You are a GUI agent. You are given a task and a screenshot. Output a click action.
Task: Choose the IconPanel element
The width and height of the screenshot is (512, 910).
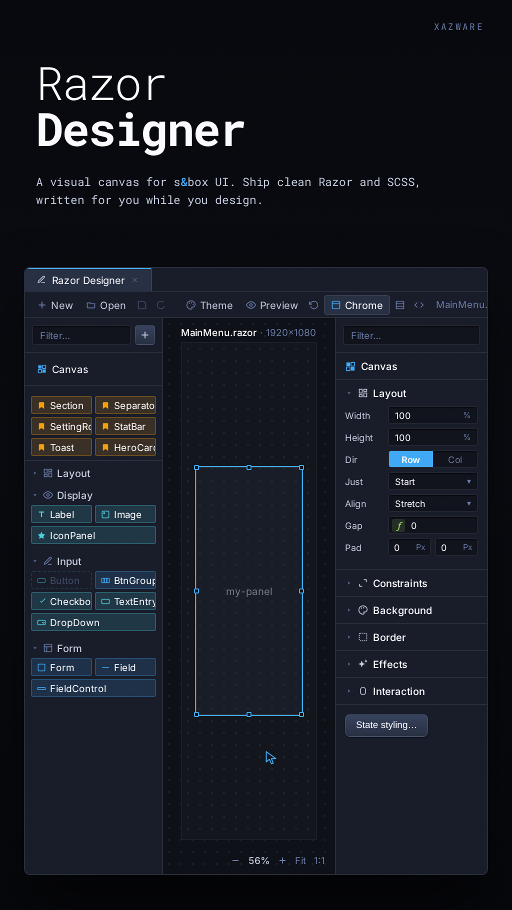93,535
